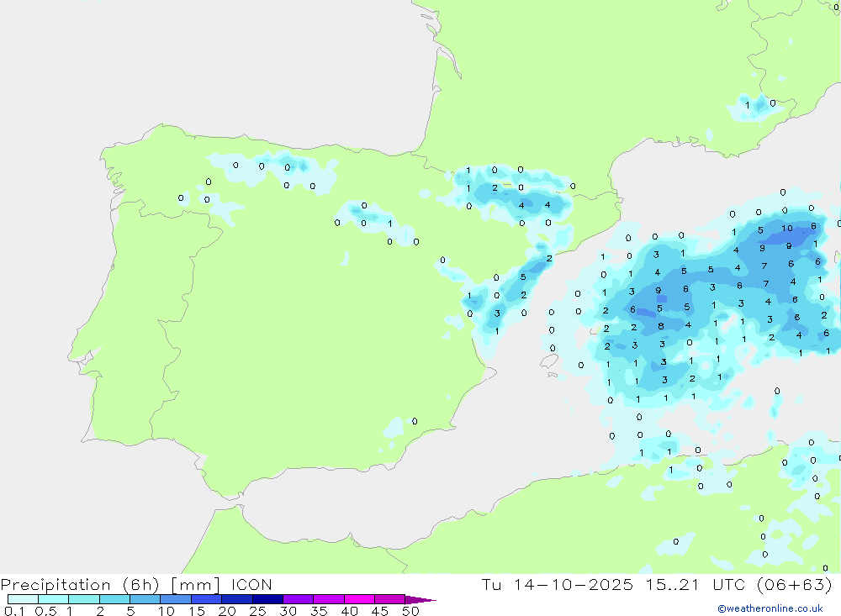This screenshot has height=616, width=841.
Task: Pick the 1–2 mm legend color segment
Action: 84,599
